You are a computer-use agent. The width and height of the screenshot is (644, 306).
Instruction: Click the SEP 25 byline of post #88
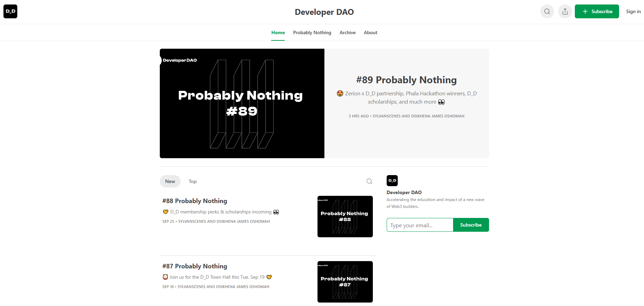[216, 221]
